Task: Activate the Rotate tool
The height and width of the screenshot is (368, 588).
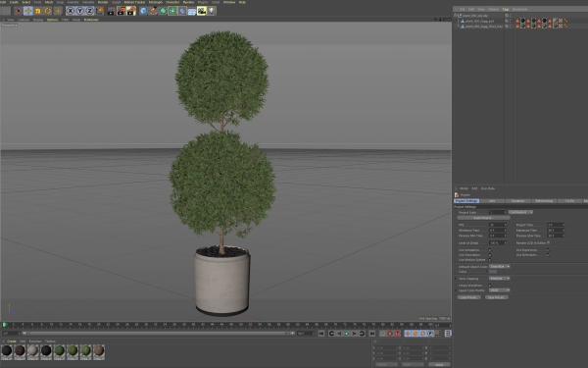Action: click(x=48, y=11)
